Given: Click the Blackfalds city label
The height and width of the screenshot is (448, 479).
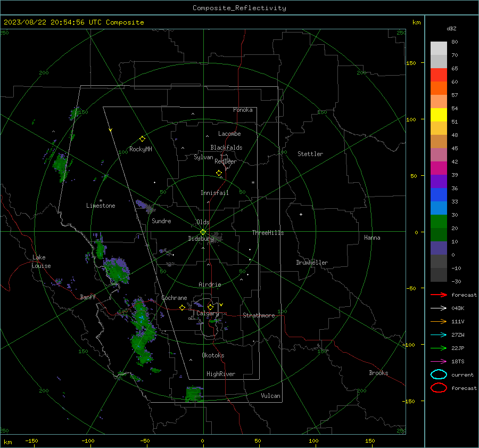Looking at the screenshot, I should [226, 148].
